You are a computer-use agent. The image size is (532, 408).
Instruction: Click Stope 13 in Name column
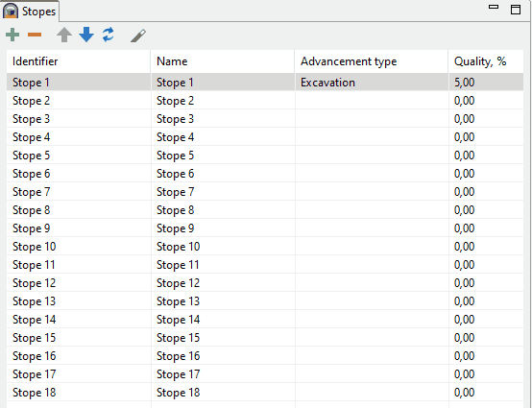[223, 301]
